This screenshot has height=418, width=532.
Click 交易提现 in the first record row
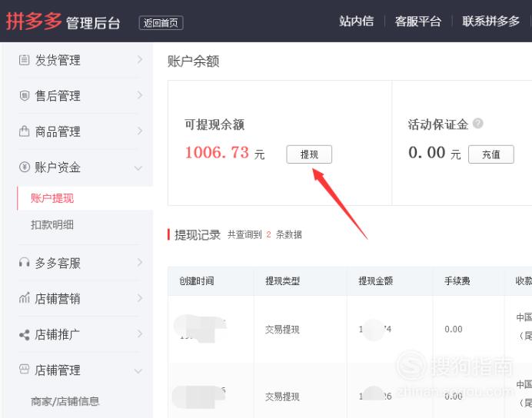click(282, 329)
